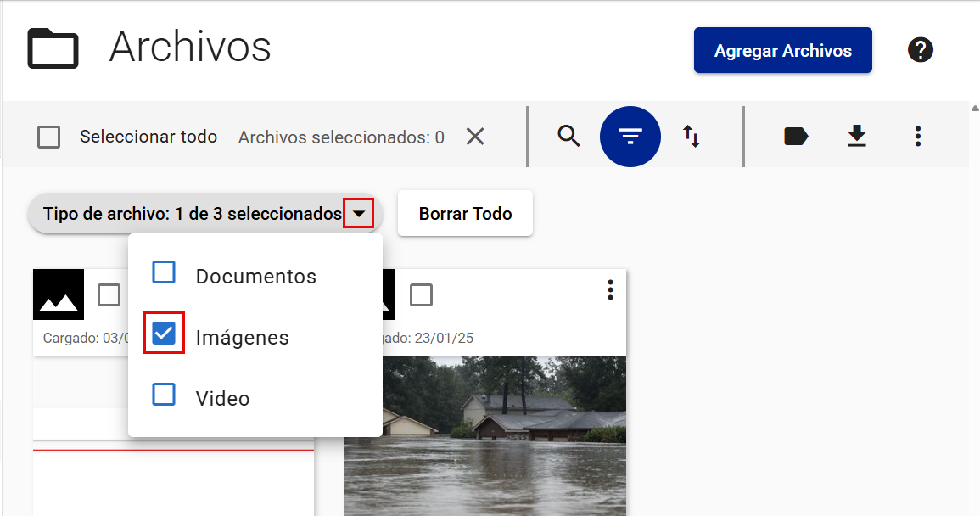Viewport: 980px width, 516px height.
Task: Select the Video option label
Action: point(222,398)
